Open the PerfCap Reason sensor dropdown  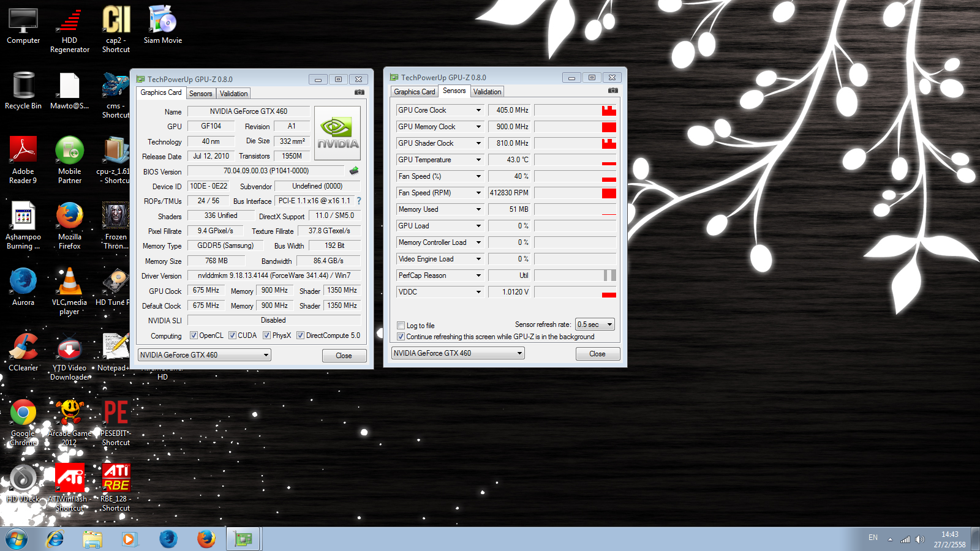(478, 275)
